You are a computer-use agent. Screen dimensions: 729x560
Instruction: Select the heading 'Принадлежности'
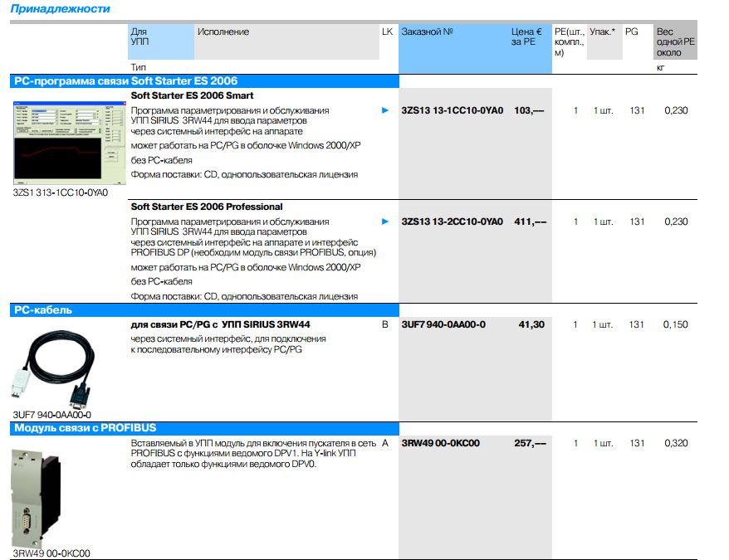[60, 9]
